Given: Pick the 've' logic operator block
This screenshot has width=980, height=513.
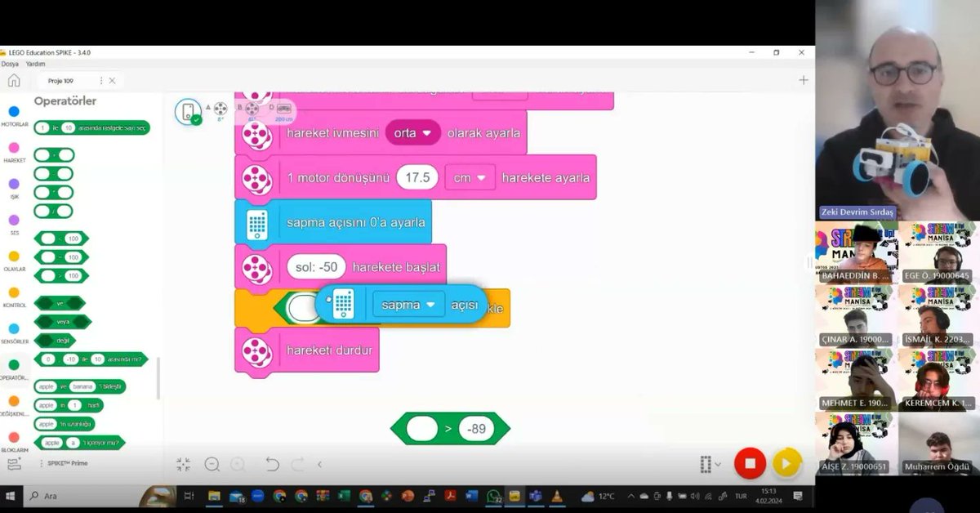Looking at the screenshot, I should click(x=60, y=303).
